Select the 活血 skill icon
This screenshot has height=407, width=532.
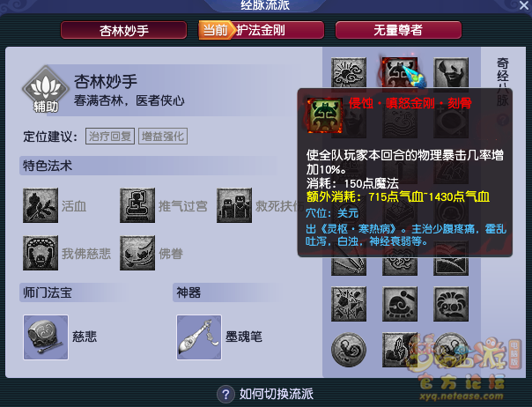pos(41,205)
